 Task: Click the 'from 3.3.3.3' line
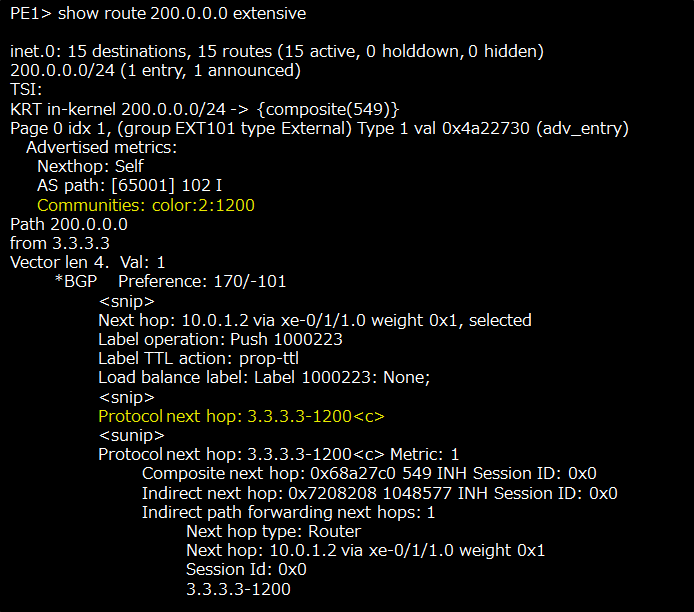[x=60, y=243]
